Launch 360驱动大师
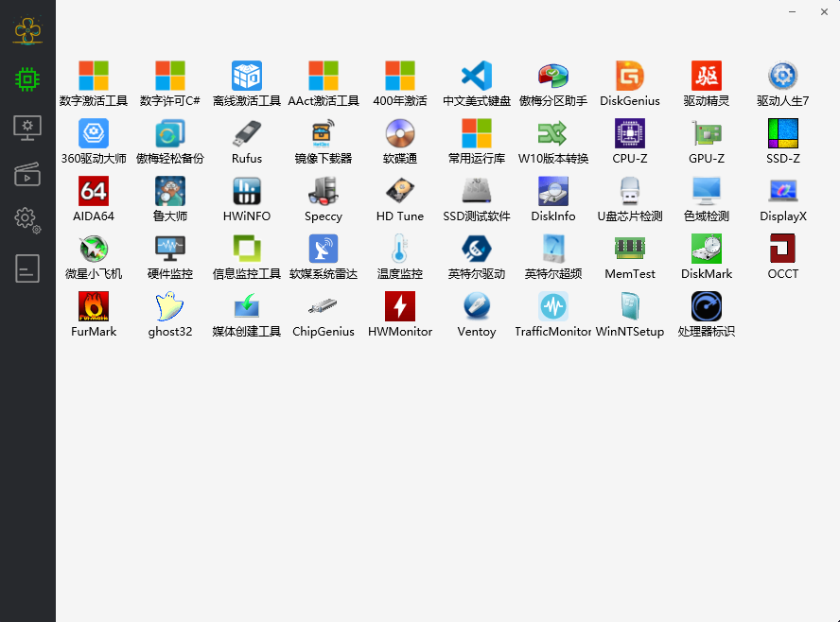Viewport: 840px width, 622px height. pos(94,142)
